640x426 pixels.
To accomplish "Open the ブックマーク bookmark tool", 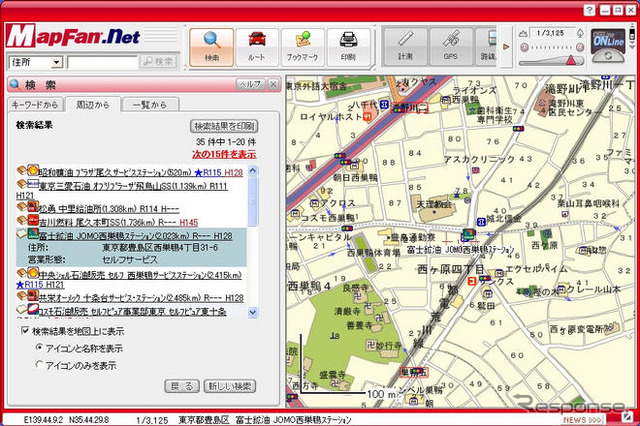I will [x=302, y=47].
